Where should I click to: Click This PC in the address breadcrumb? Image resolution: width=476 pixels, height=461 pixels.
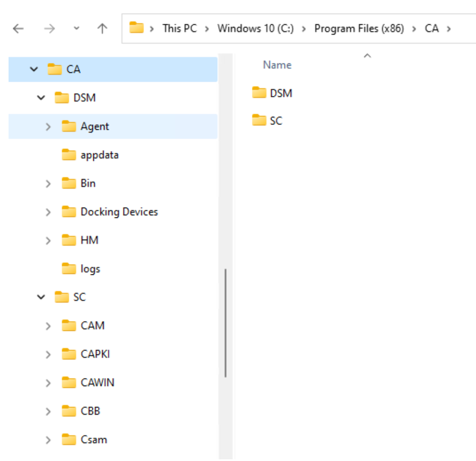tap(179, 29)
